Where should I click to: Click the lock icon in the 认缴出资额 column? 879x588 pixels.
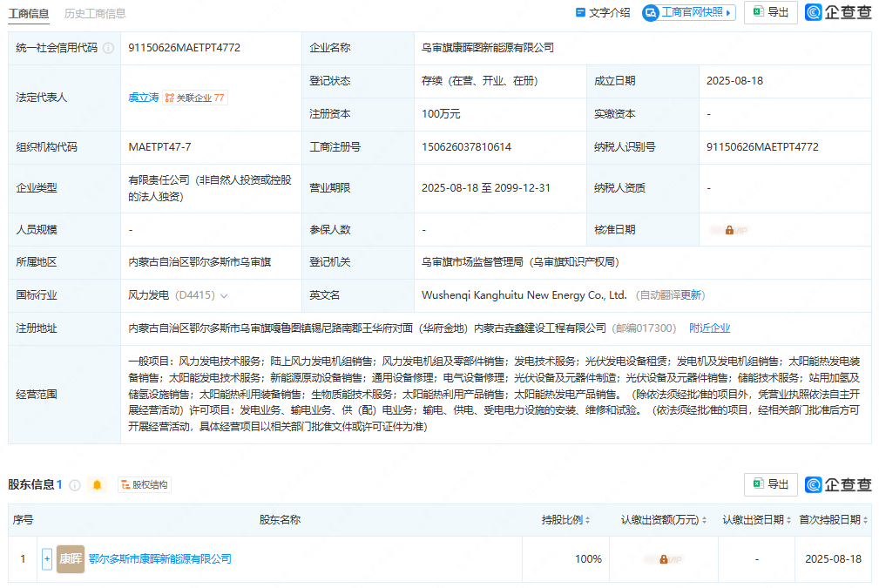[663, 559]
